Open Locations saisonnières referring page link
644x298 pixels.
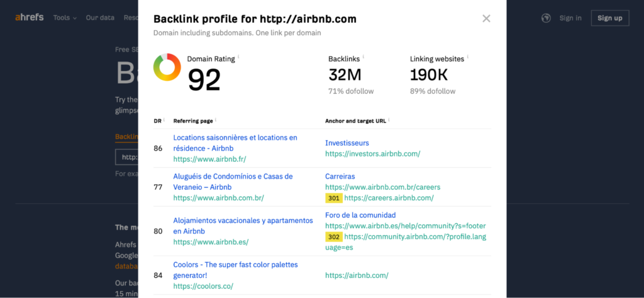(235, 143)
